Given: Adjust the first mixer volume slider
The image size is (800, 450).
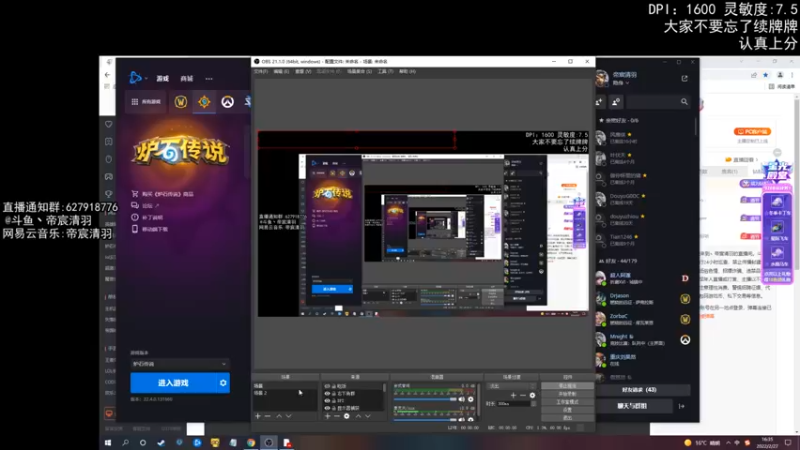Looking at the screenshot, I should coord(425,399).
